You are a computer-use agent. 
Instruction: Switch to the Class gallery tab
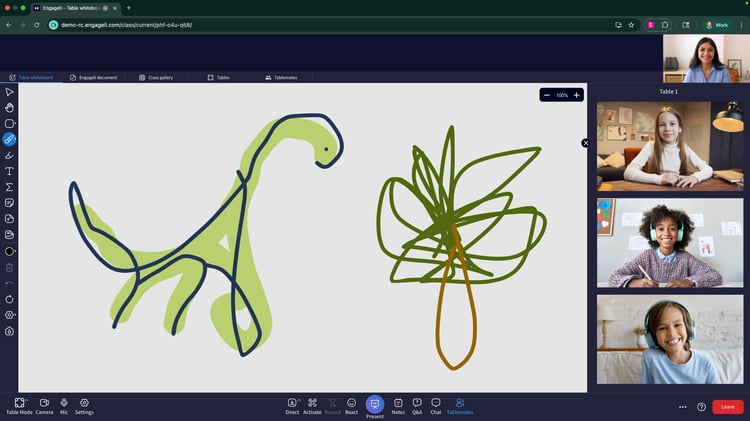156,77
